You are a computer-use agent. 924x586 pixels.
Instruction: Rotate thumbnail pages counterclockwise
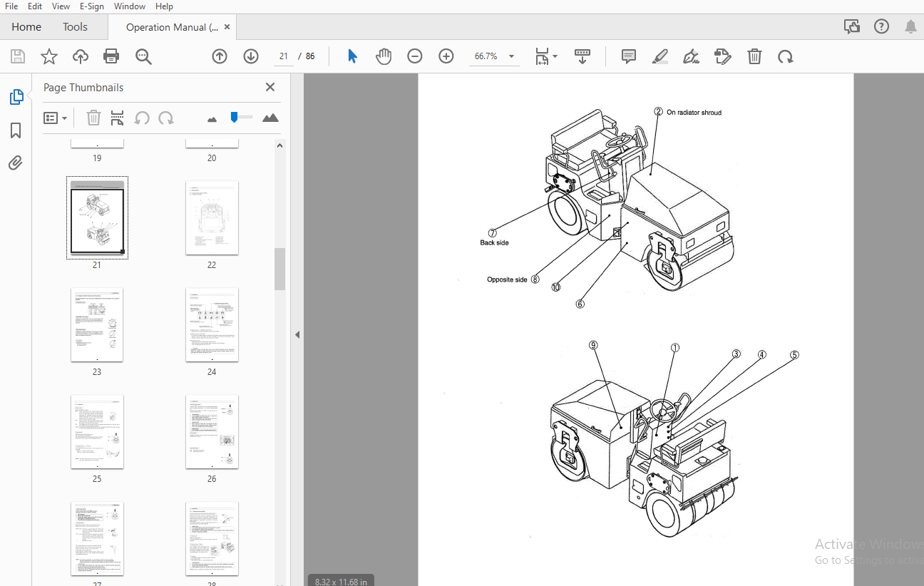(x=142, y=118)
